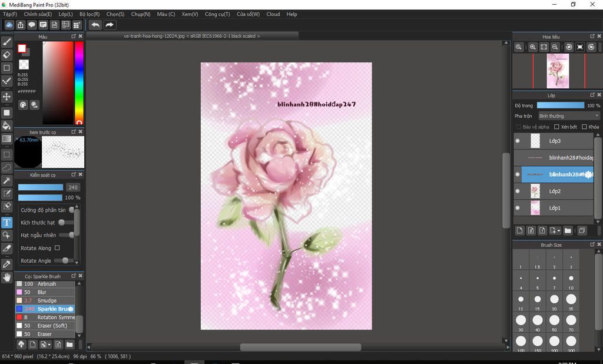
Task: Hide the Lớp2 layer
Action: click(x=518, y=191)
